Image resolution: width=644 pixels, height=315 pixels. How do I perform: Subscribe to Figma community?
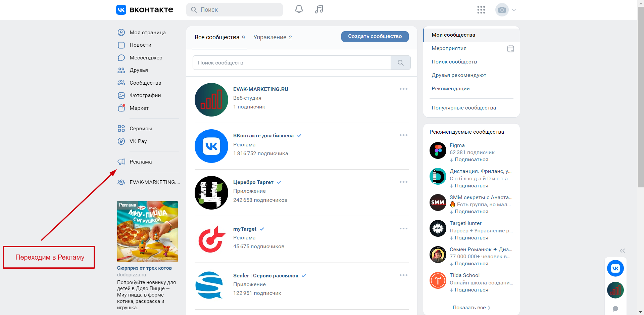[469, 160]
